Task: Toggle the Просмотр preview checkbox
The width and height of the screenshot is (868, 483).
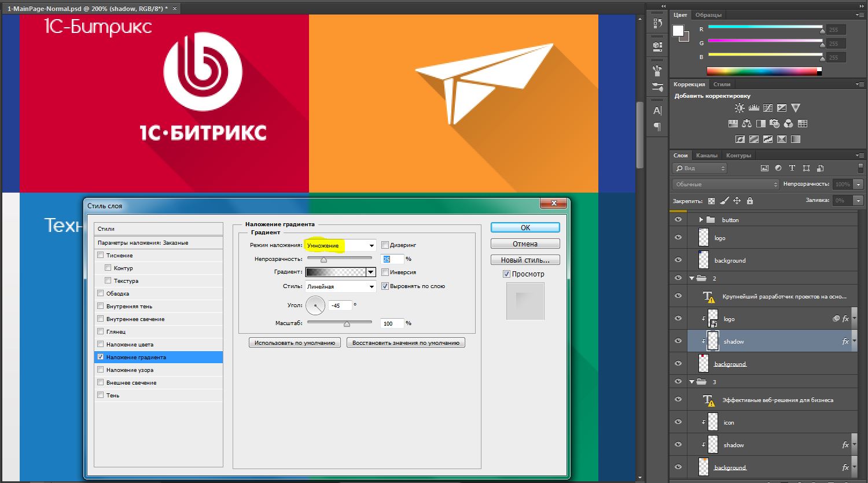Action: tap(506, 274)
